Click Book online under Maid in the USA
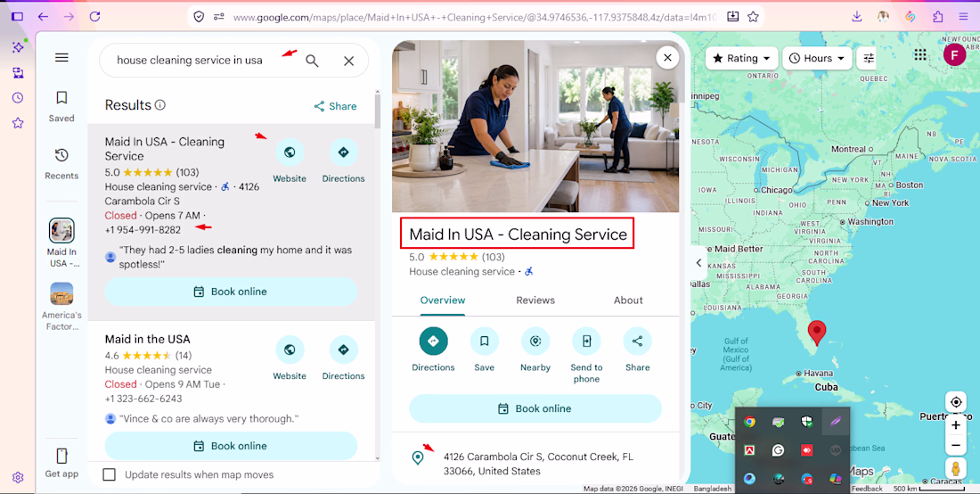The image size is (980, 494). 231,446
